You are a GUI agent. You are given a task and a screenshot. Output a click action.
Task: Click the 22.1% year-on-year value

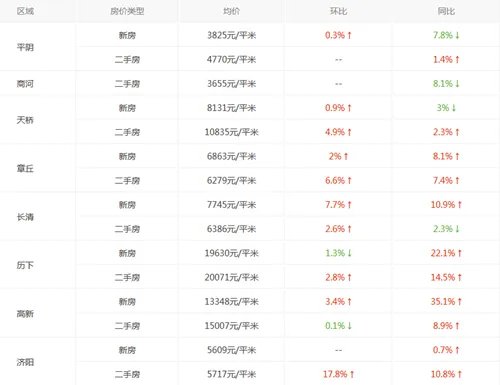pyautogui.click(x=446, y=253)
